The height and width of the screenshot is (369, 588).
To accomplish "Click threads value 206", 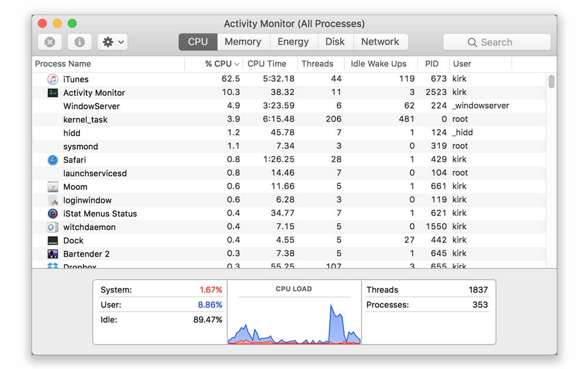I will [333, 119].
